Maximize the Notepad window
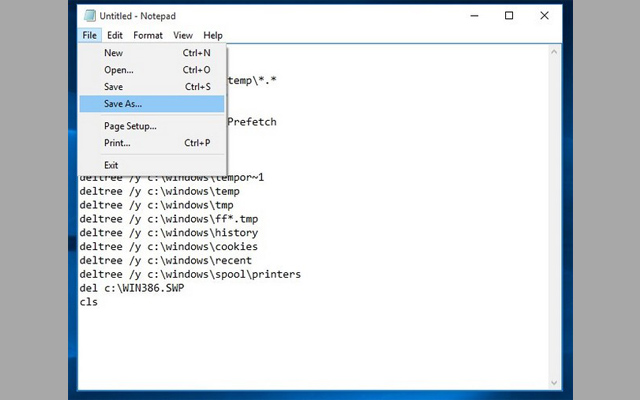The image size is (640, 400). coord(509,16)
